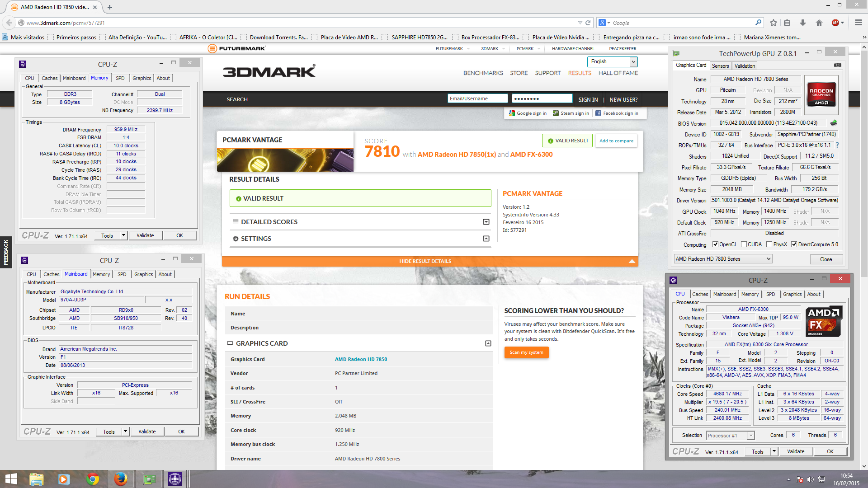
Task: Open Firefox hamburger menu
Action: coord(858,23)
